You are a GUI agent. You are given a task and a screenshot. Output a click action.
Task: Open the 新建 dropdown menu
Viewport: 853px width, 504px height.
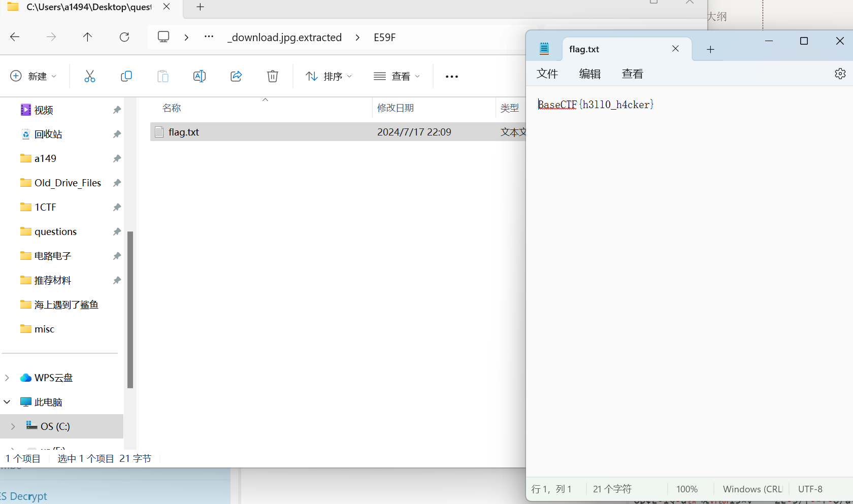34,76
